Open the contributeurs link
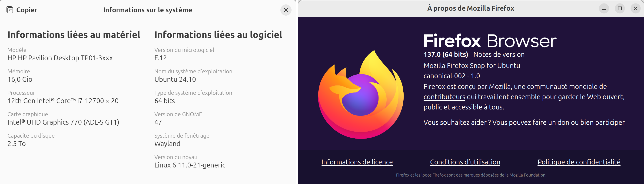 pyautogui.click(x=444, y=97)
